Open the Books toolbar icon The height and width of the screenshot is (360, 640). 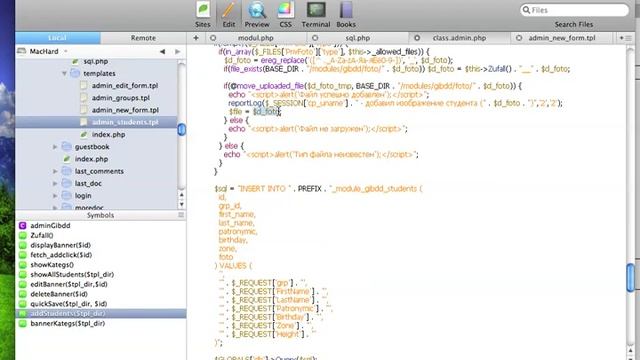[x=346, y=15]
